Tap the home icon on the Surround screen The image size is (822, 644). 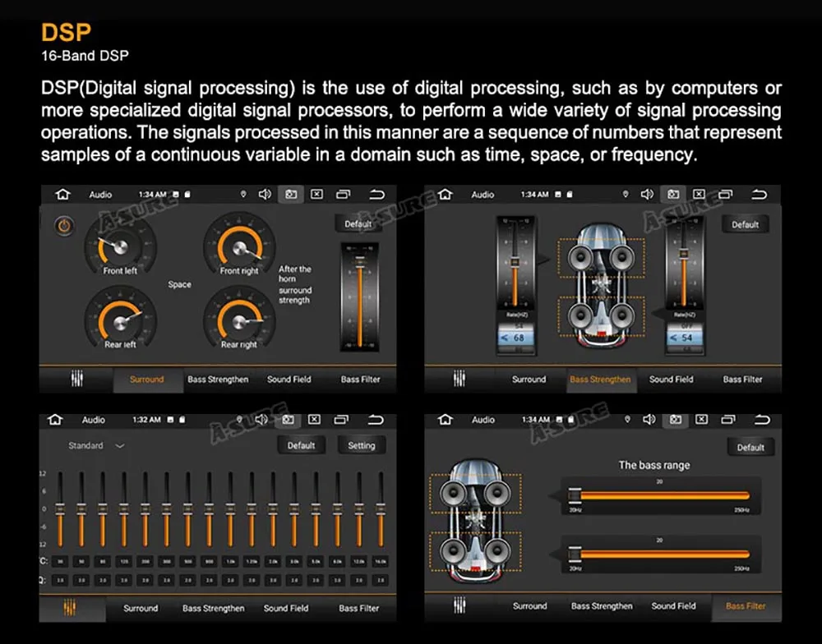pos(63,195)
